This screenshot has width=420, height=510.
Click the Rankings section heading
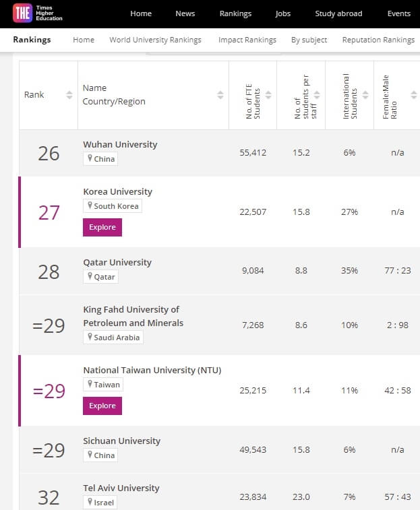point(32,40)
